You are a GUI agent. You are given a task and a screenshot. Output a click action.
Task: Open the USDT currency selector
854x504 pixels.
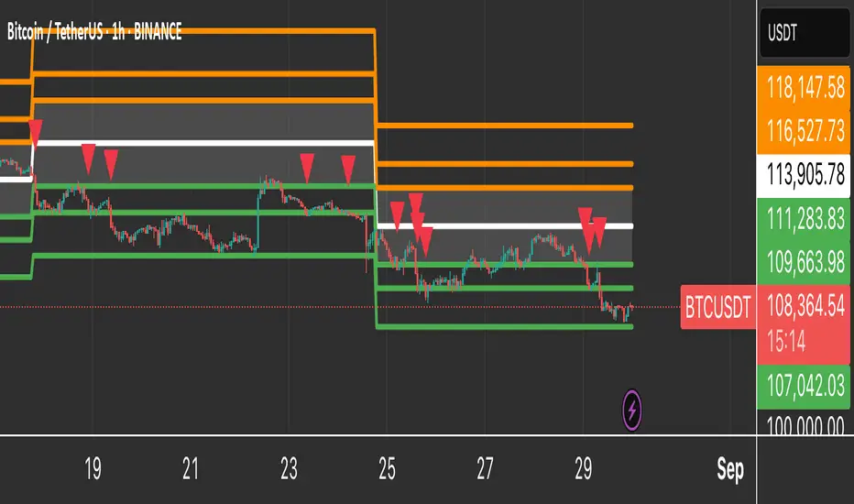[x=805, y=33]
